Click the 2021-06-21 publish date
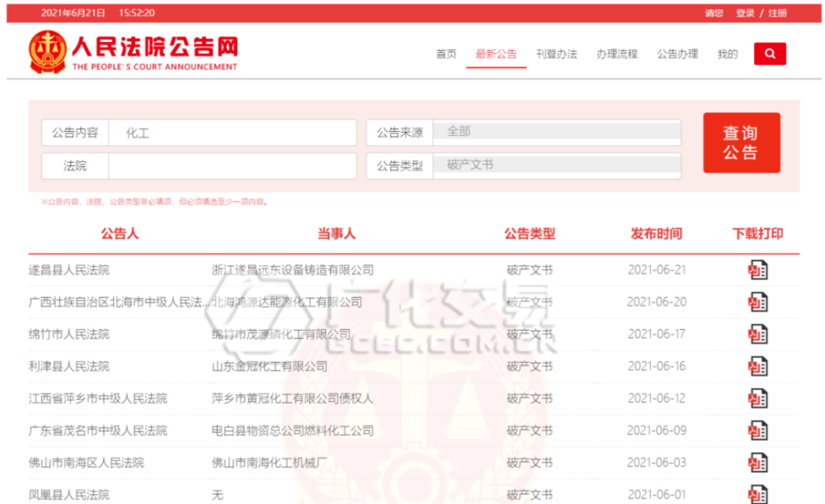 (x=657, y=270)
